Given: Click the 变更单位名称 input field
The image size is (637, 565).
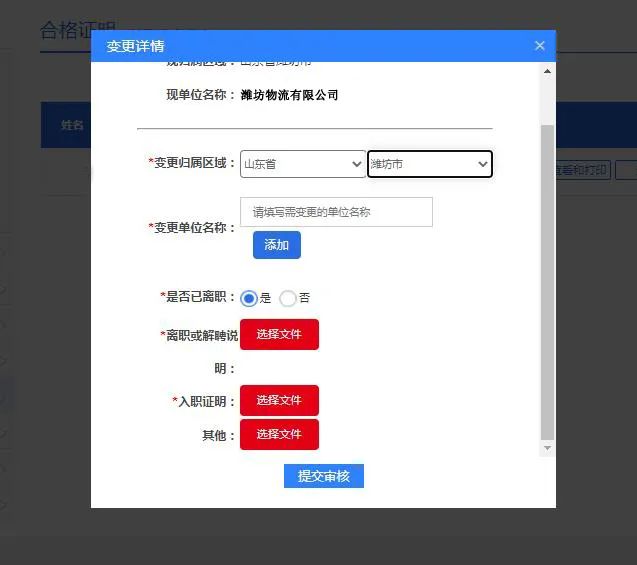Looking at the screenshot, I should (336, 212).
